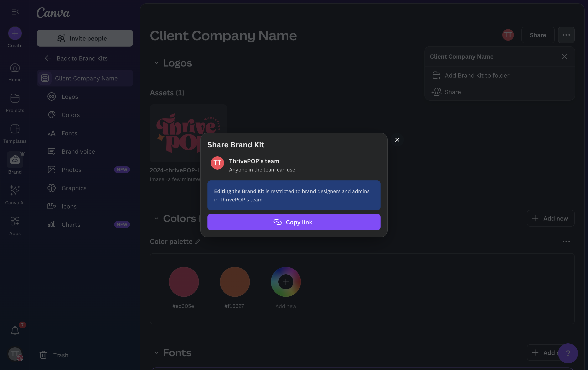
Task: Open Templates in the left rail
Action: (x=15, y=134)
